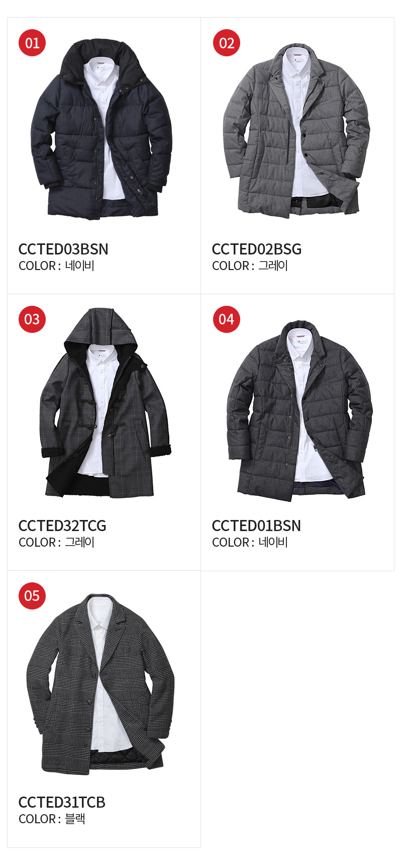Click the 그레이 color label under CCTED32TCG
Screen dimensions: 402x868
(80, 542)
